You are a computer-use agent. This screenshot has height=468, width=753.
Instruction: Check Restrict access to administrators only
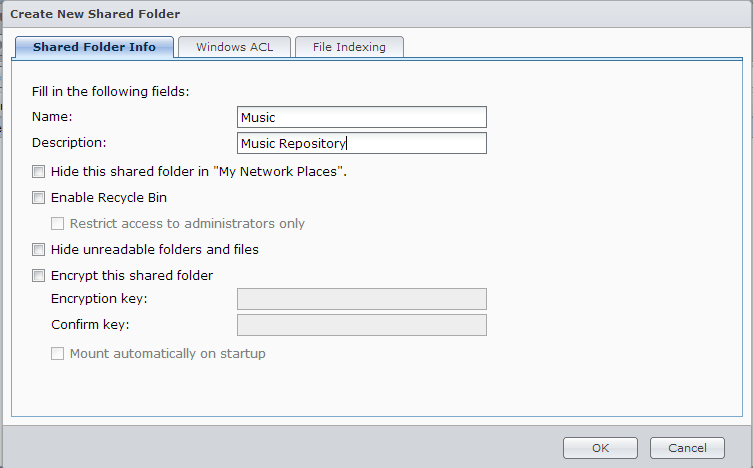[x=58, y=224]
